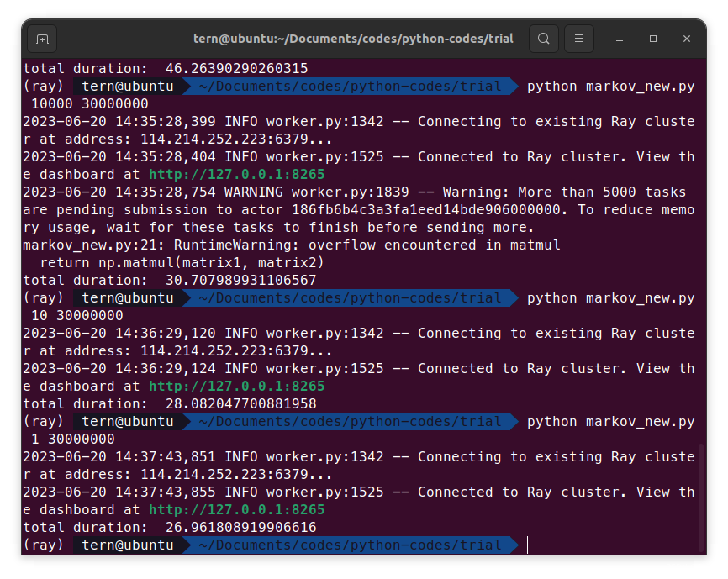This screenshot has width=728, height=579.
Task: Click the plus symbol on the new-tab button
Action: coord(42,39)
